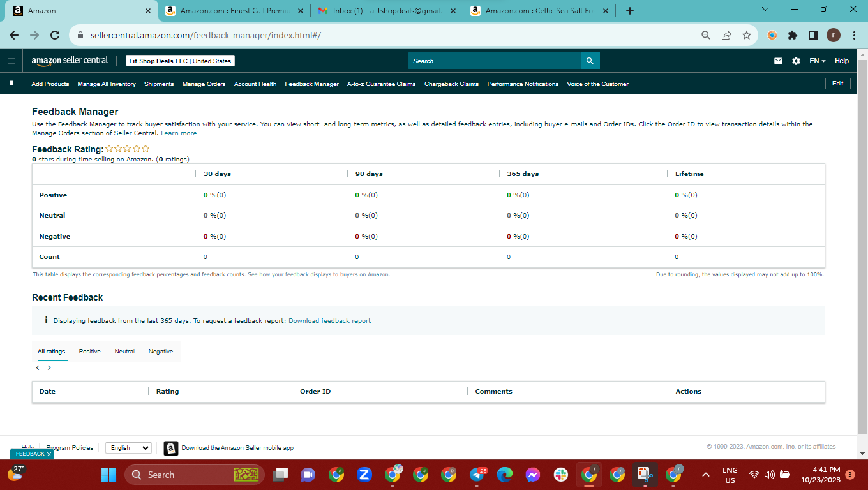This screenshot has width=868, height=490.
Task: Close the FEEDBACK widget
Action: tap(49, 454)
